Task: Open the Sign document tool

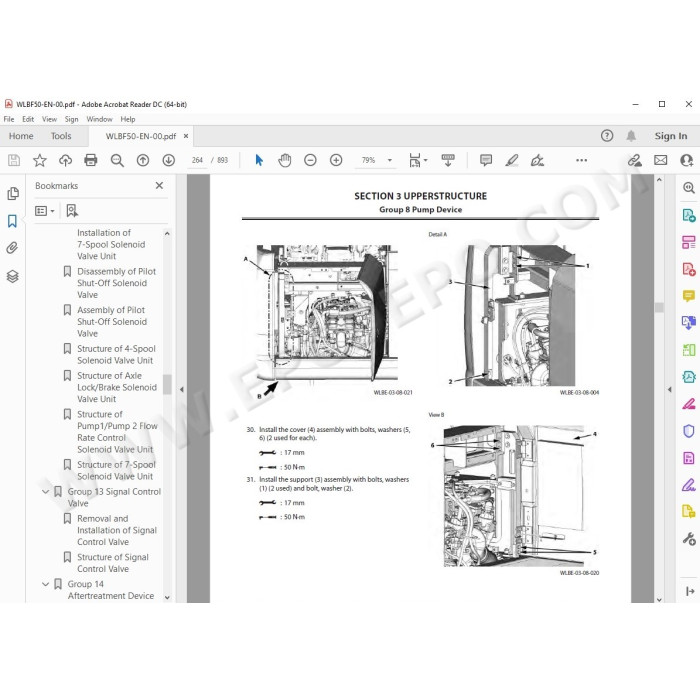Action: (x=537, y=160)
